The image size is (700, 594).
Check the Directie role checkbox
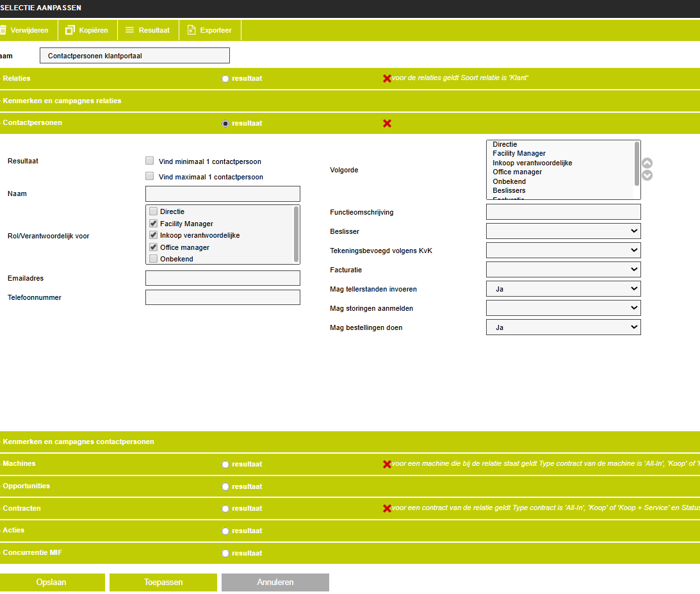point(153,211)
